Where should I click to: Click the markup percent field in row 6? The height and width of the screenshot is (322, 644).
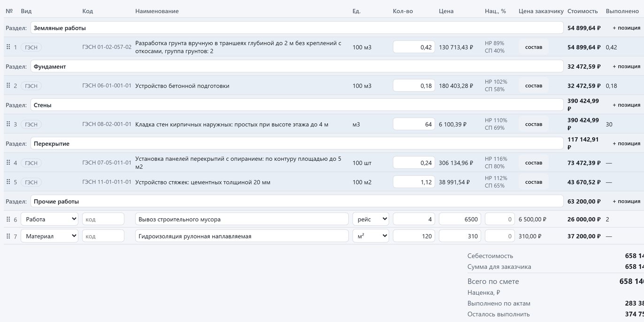tap(500, 219)
